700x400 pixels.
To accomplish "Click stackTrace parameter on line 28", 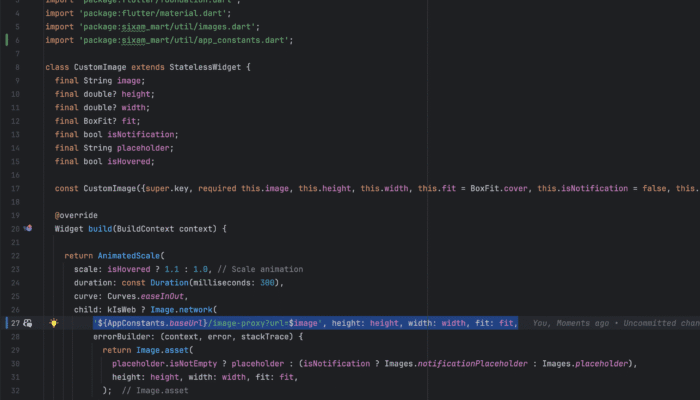I will tap(265, 337).
